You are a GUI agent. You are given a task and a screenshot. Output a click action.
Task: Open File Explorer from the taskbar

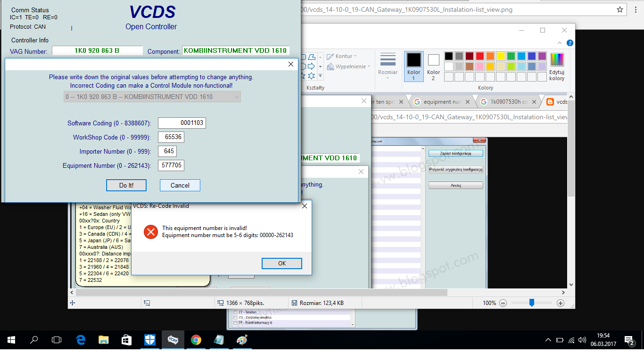coord(104,340)
